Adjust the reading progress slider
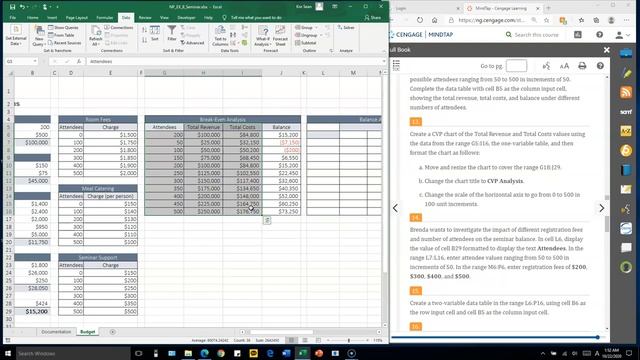This screenshot has height=360, width=640. pos(598,337)
